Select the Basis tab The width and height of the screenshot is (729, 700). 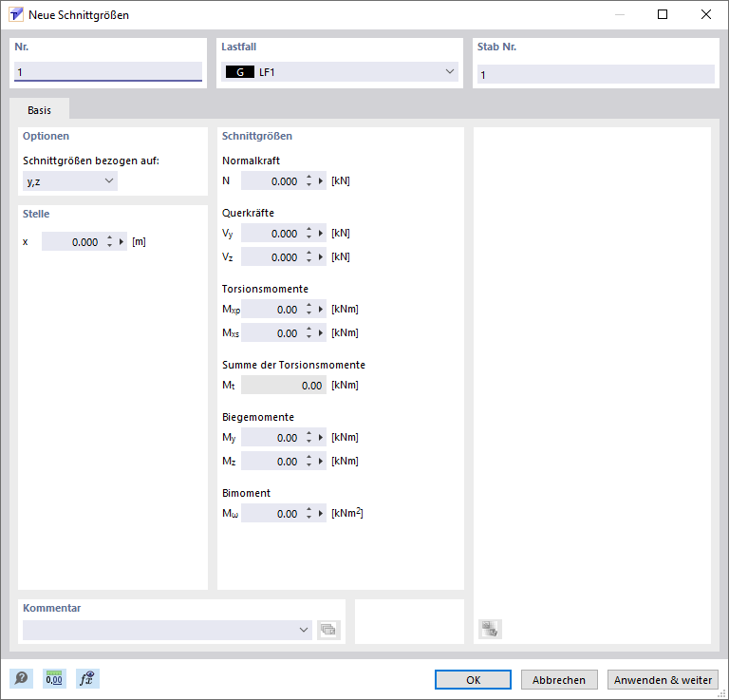tap(39, 110)
